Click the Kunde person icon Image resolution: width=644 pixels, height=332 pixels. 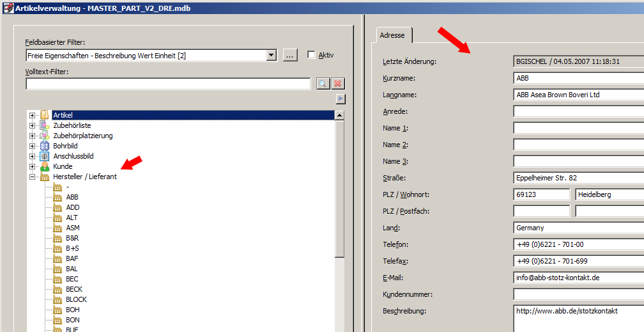click(x=44, y=166)
